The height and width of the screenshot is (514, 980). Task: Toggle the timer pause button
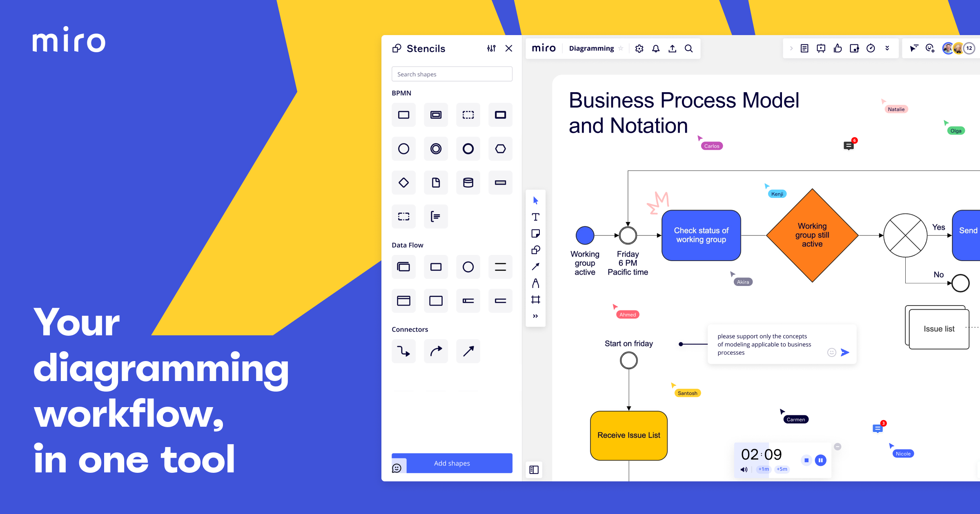click(821, 460)
